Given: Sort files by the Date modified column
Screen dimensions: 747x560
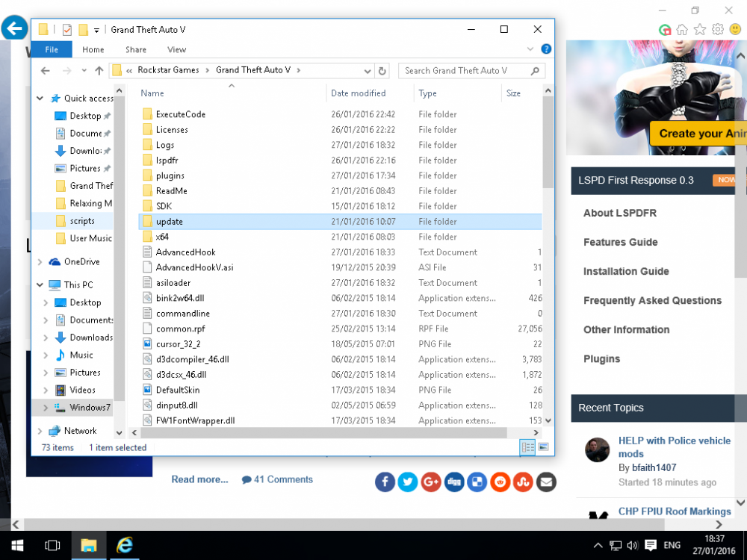Looking at the screenshot, I should click(359, 93).
